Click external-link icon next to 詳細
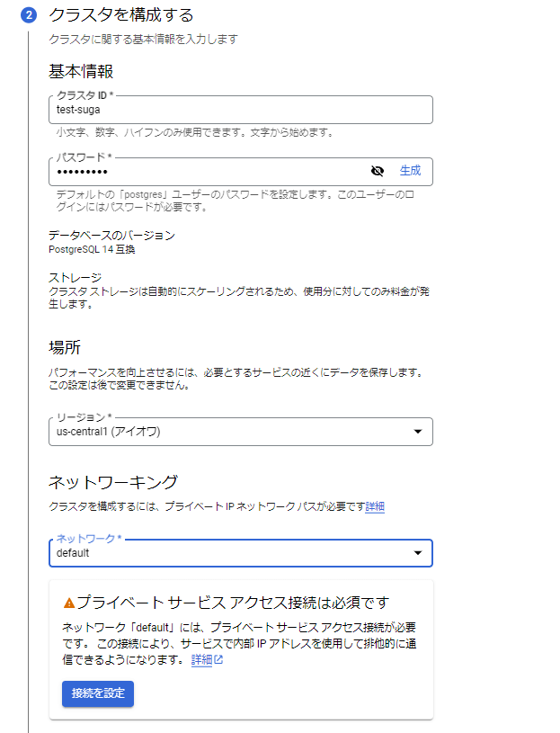Image resolution: width=560 pixels, height=733 pixels. click(218, 659)
